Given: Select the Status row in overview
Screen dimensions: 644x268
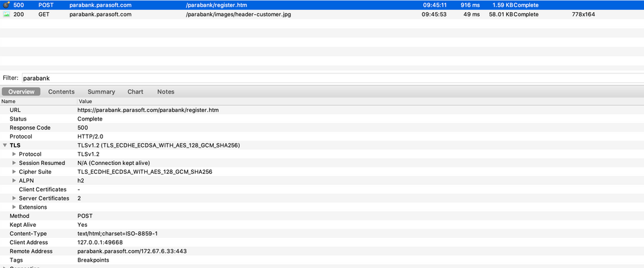Looking at the screenshot, I should (322, 119).
